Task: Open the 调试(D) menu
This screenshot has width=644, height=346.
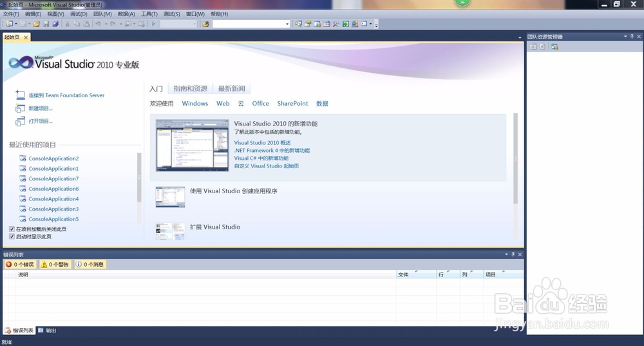Action: [x=79, y=14]
